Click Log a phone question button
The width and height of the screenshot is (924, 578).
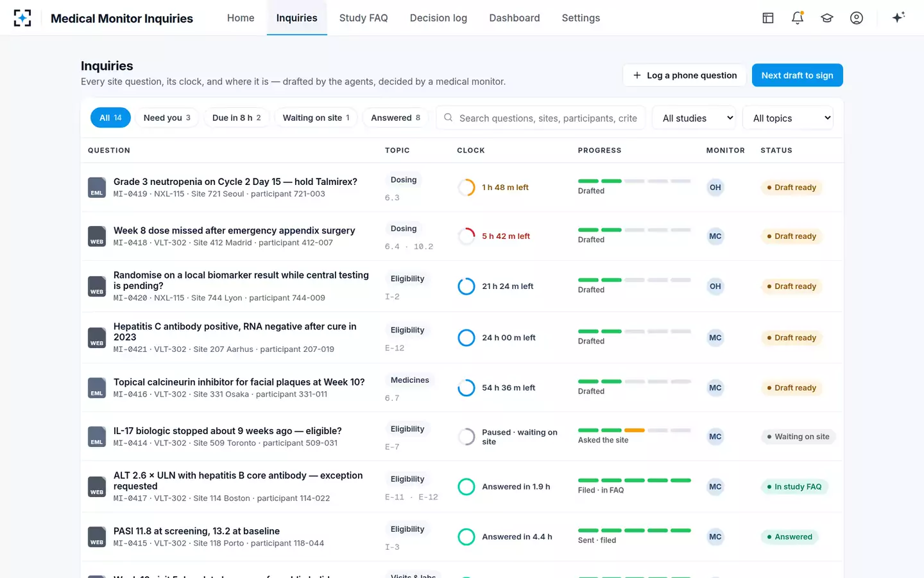click(x=685, y=75)
